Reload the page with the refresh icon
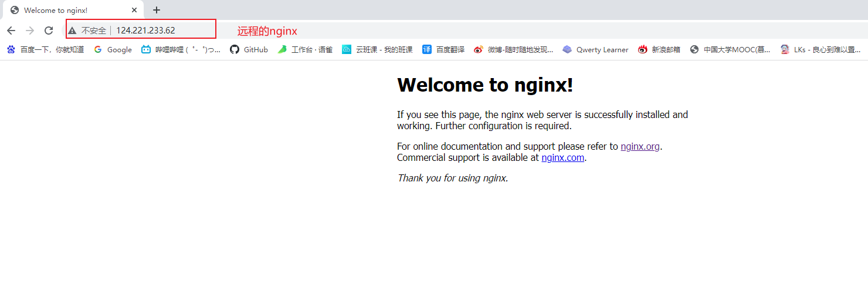Image resolution: width=868 pixels, height=283 pixels. [x=49, y=31]
